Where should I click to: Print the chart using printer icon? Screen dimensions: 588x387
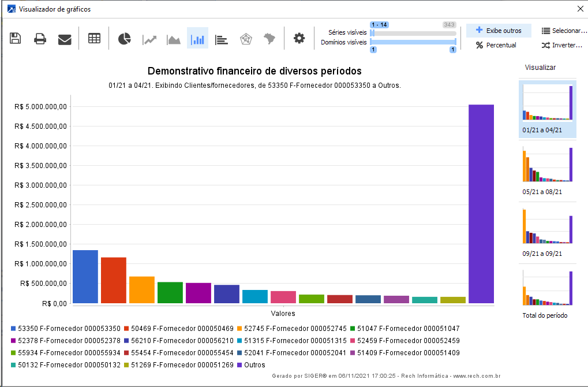40,39
